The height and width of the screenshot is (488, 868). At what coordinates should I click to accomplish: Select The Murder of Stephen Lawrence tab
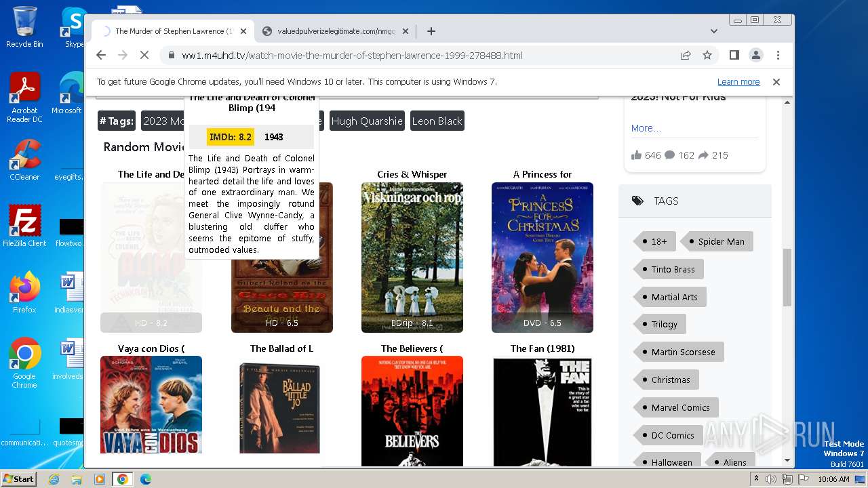coord(174,31)
